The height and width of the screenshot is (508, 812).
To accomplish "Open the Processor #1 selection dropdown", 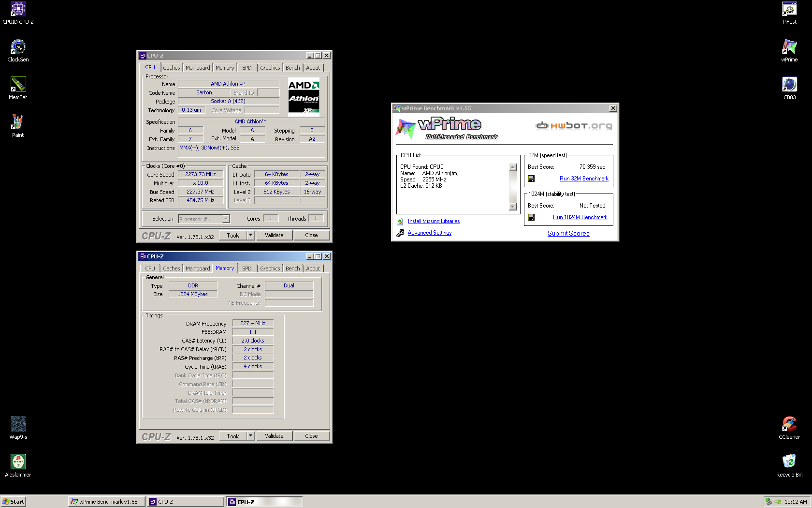I will coord(226,219).
